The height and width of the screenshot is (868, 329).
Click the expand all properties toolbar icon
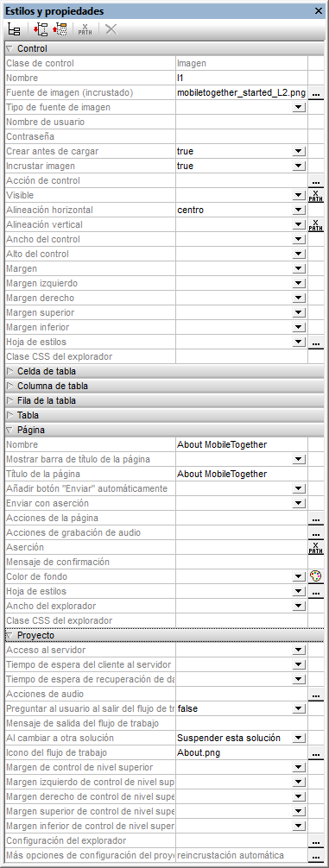41,29
